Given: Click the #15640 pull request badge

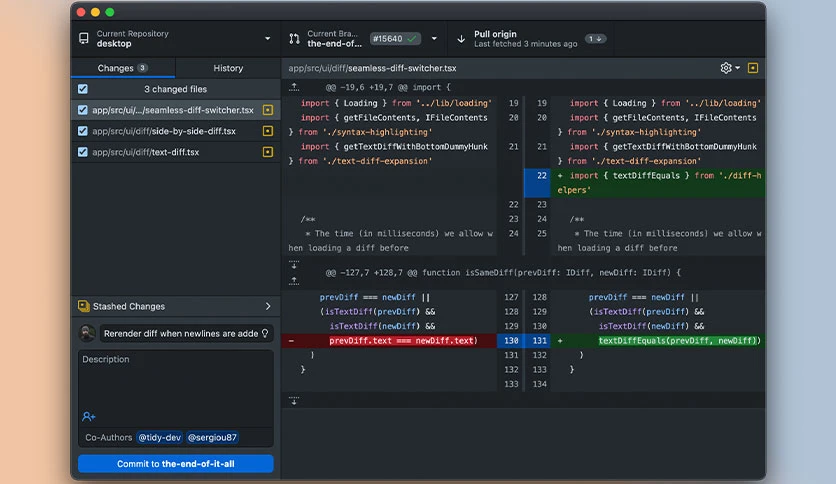Looking at the screenshot, I should (395, 38).
